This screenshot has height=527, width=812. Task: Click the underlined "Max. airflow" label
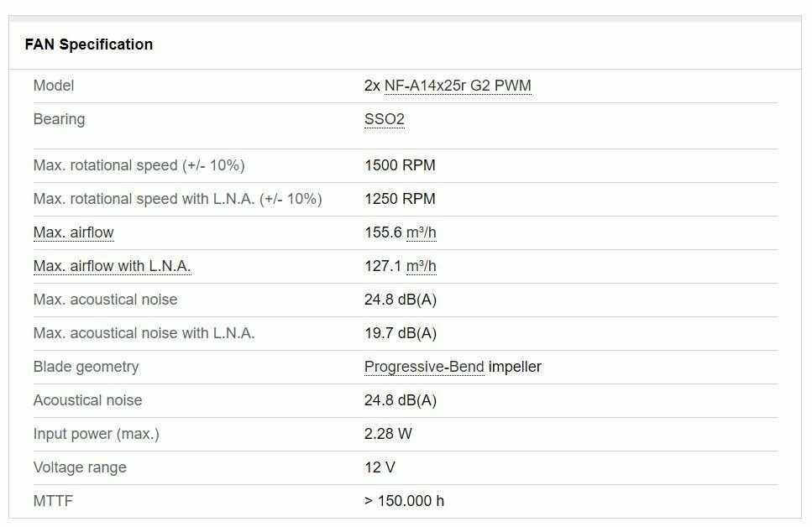click(x=73, y=232)
